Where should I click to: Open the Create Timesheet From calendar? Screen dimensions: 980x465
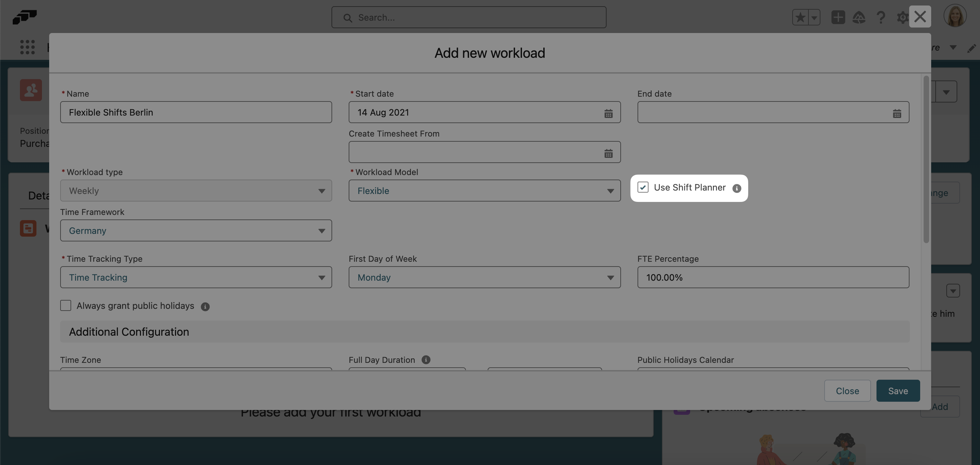tap(608, 153)
